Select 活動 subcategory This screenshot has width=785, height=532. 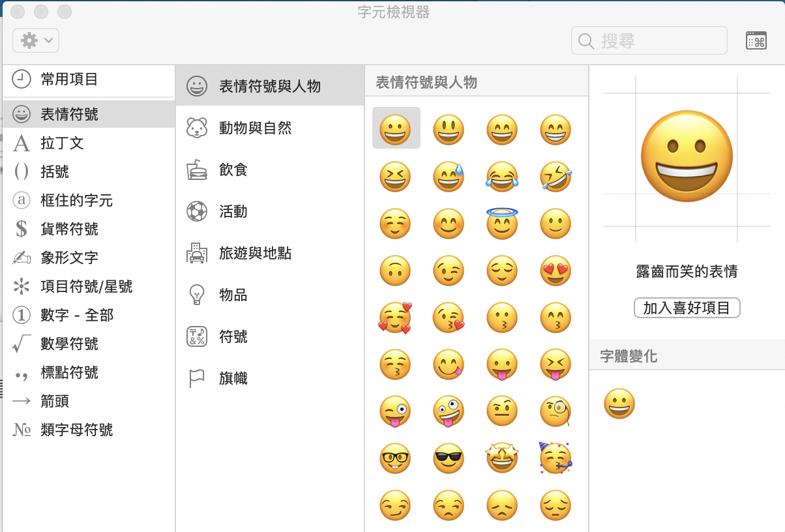coord(270,211)
